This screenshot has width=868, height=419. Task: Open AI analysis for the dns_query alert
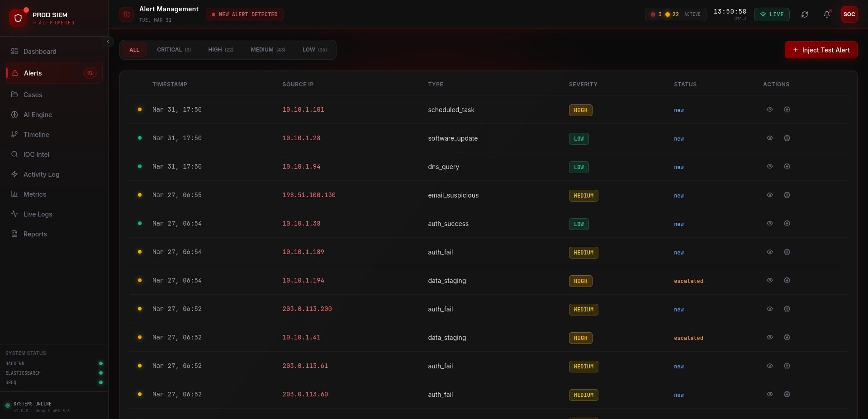pyautogui.click(x=787, y=167)
